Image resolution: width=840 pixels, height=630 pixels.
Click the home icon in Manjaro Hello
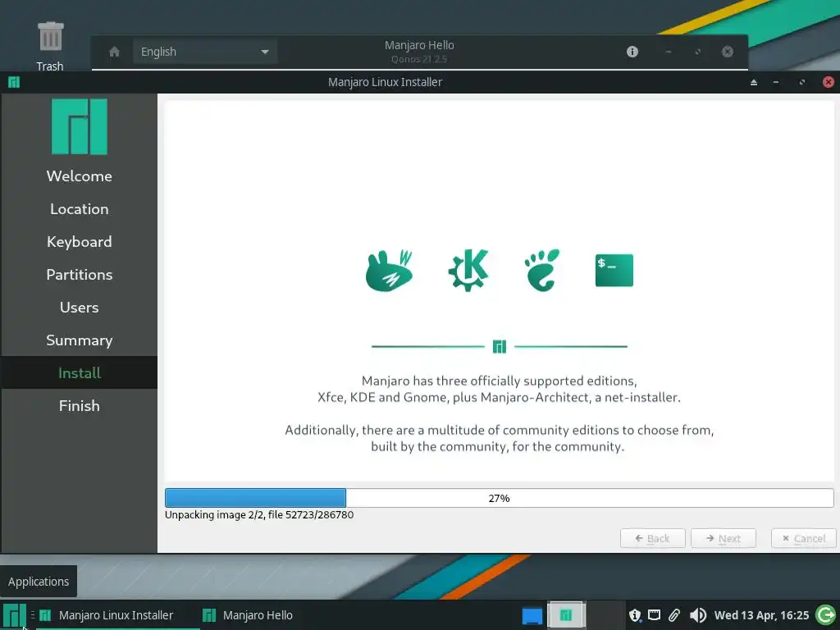point(114,52)
